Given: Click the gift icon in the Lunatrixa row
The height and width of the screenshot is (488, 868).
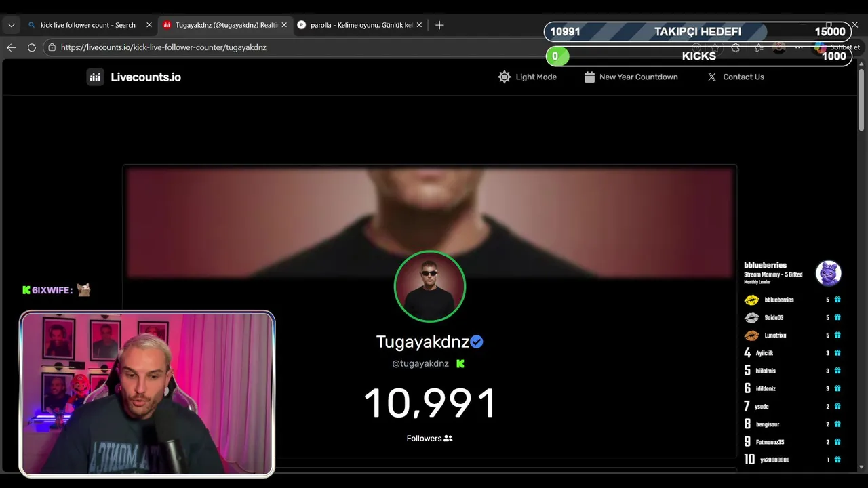Looking at the screenshot, I should (837, 335).
